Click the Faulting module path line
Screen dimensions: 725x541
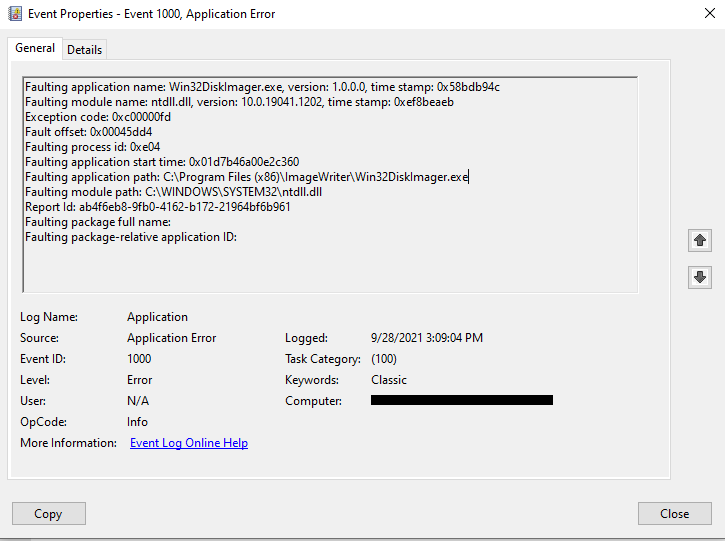pos(173,192)
